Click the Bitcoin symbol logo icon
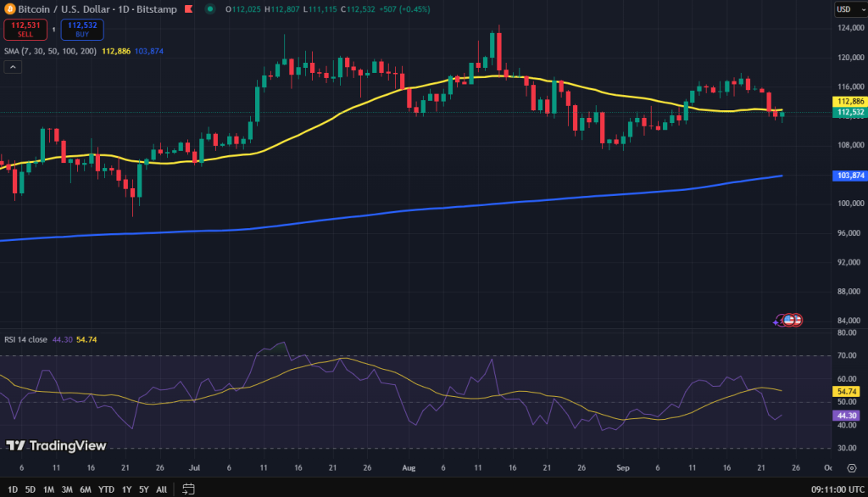The image size is (868, 497). tap(9, 8)
